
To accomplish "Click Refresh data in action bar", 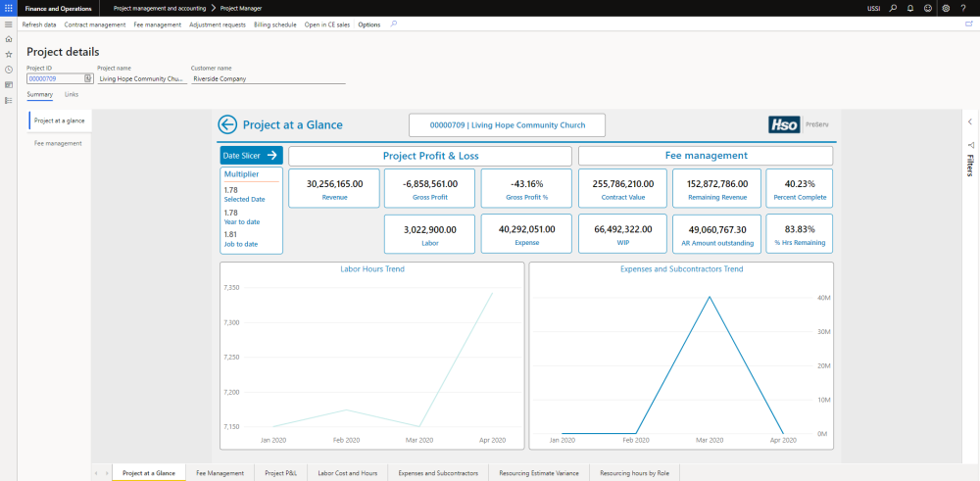I will coord(38,24).
